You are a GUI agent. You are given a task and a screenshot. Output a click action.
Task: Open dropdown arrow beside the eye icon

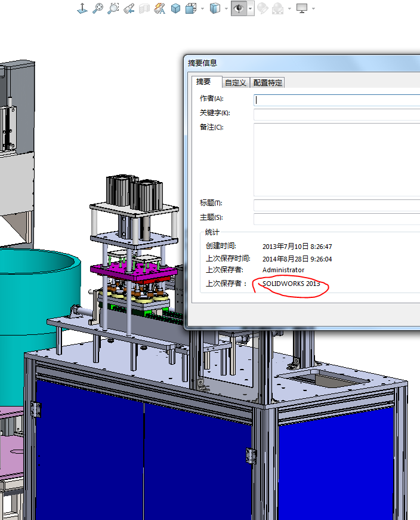[x=251, y=8]
